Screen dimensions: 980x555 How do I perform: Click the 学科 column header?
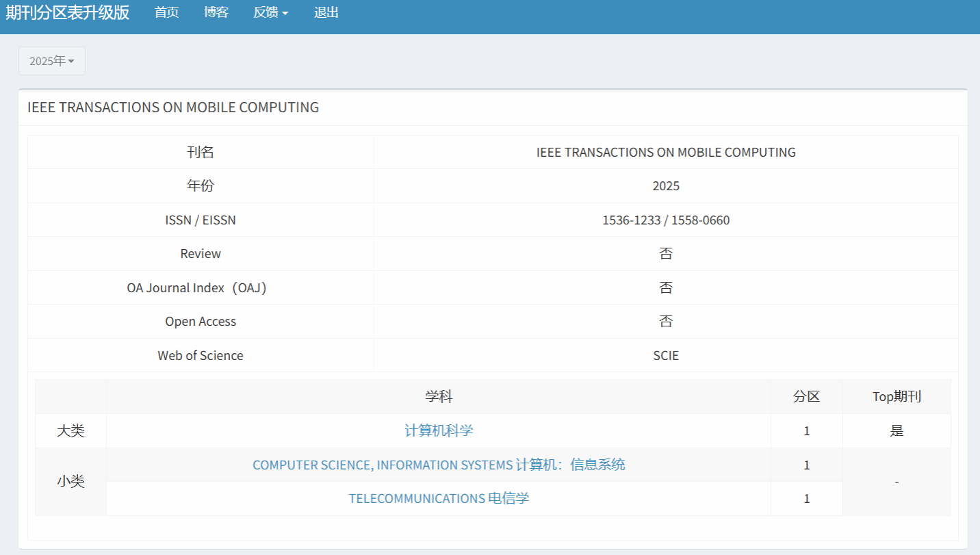coord(439,396)
